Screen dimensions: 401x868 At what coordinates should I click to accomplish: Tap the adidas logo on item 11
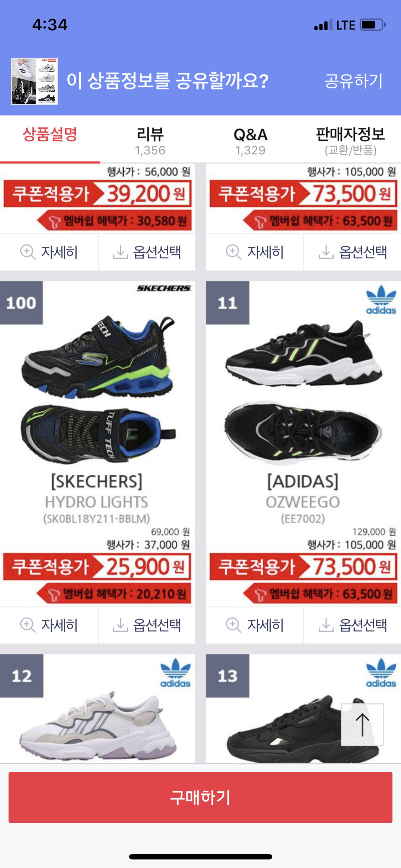381,300
